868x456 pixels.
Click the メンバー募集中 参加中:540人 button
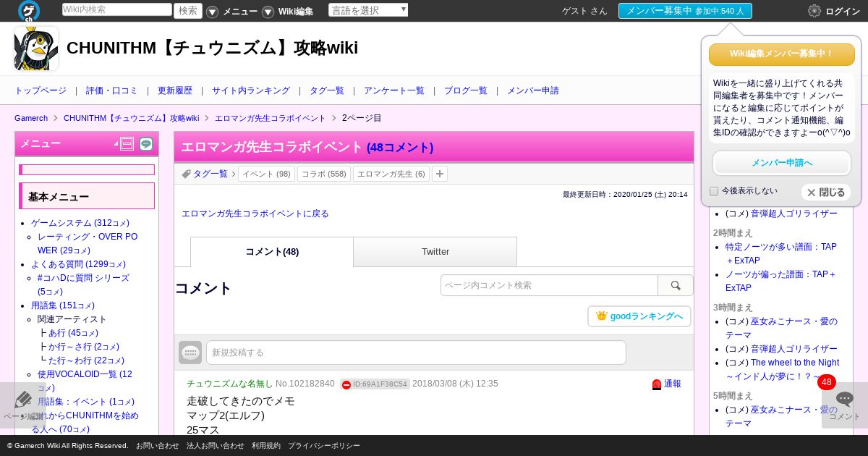click(685, 11)
